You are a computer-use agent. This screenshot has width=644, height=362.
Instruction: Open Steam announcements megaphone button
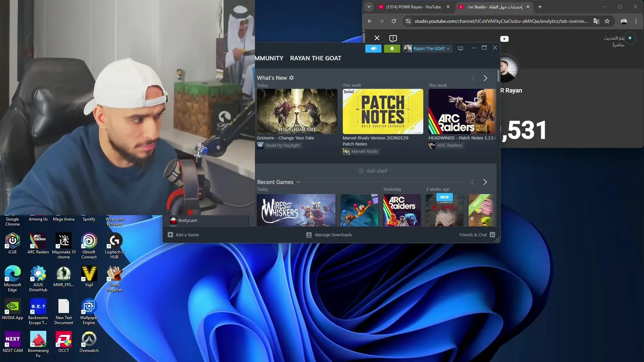click(x=373, y=48)
